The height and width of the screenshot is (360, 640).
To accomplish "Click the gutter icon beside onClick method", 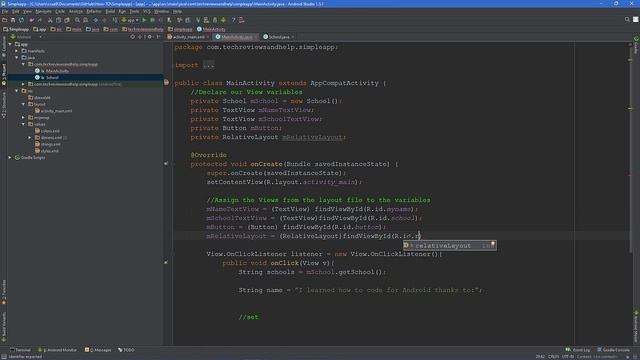I will coord(166,262).
